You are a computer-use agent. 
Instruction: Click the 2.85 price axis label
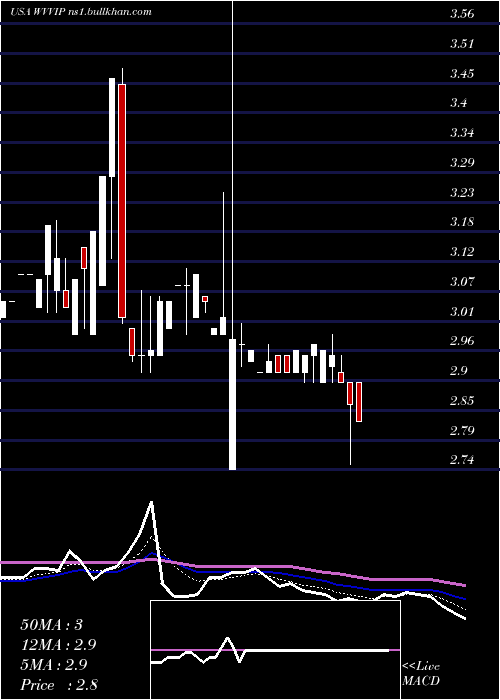(462, 400)
